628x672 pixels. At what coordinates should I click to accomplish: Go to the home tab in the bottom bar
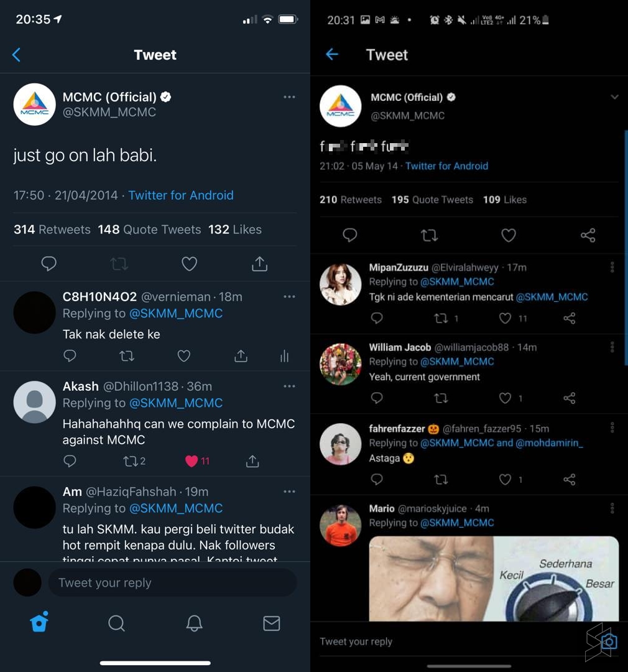coord(39,622)
